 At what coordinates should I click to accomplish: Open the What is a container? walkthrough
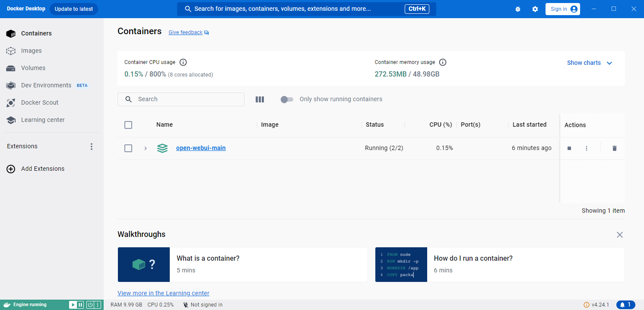(243, 265)
